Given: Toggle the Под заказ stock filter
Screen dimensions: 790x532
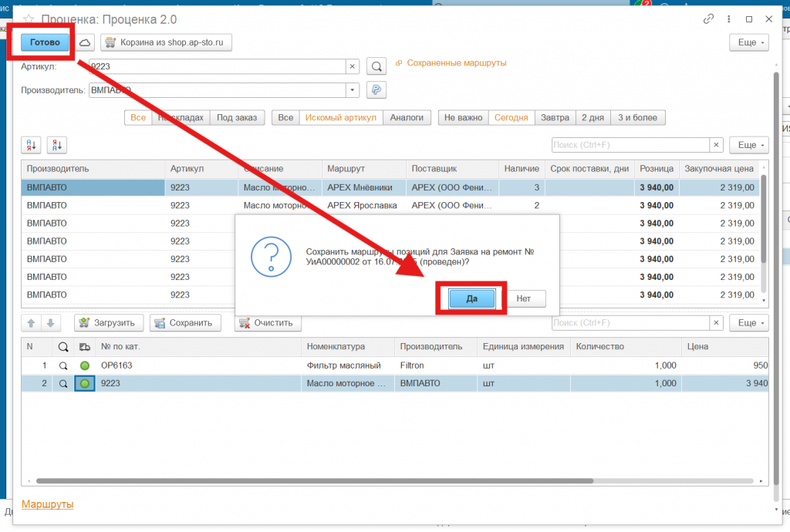Looking at the screenshot, I should pos(237,117).
